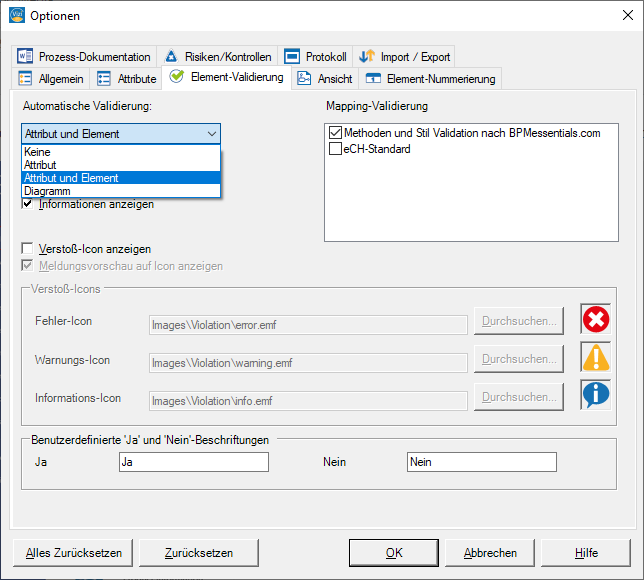This screenshot has height=580, width=644.
Task: Click the yellow warning triangle icon preview
Action: [596, 357]
